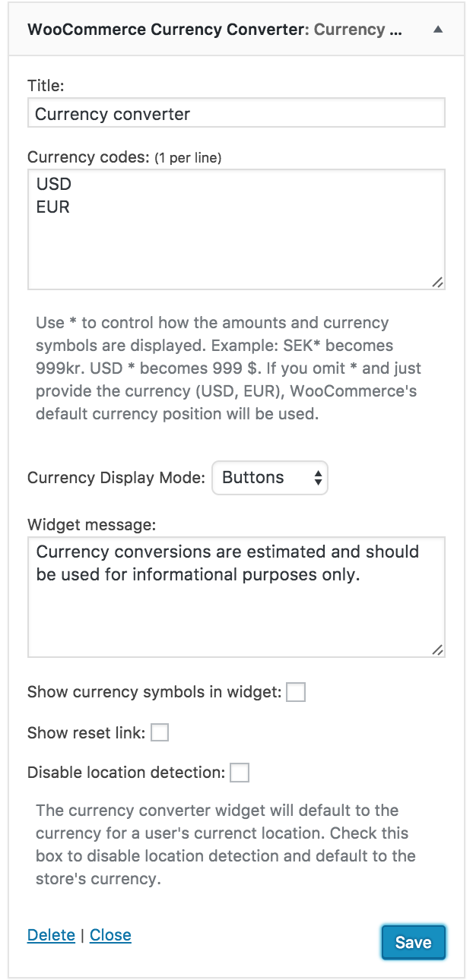The width and height of the screenshot is (473, 980).
Task: Click the "Currency codes:" label
Action: click(87, 157)
